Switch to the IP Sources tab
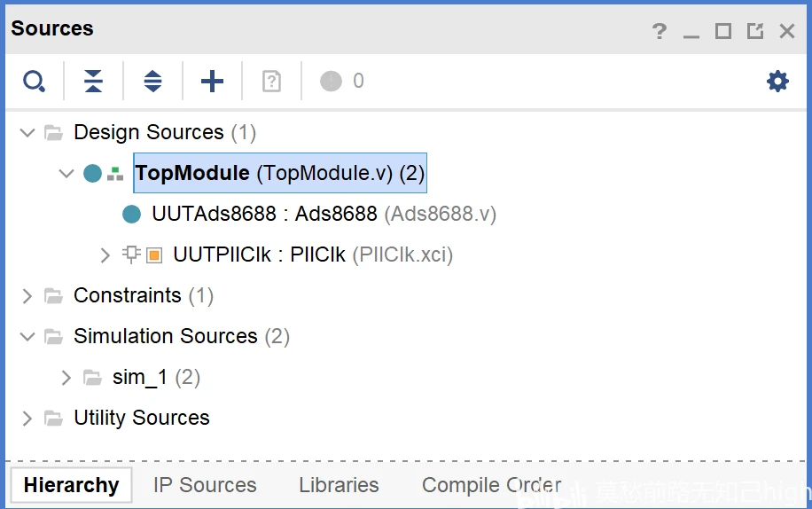 [205, 485]
